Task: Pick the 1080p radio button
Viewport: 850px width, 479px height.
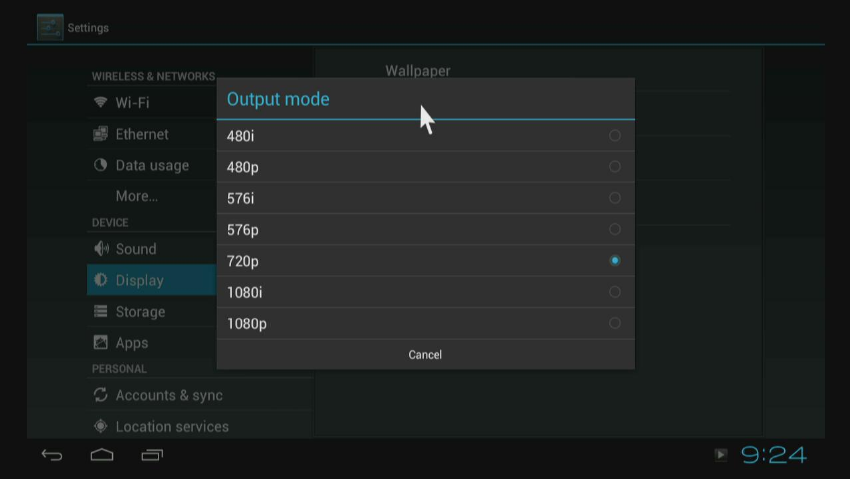Action: tap(614, 323)
